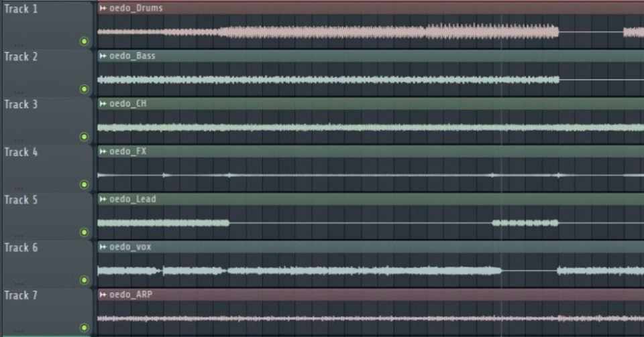Mute Track 3 using its green LED

click(84, 137)
